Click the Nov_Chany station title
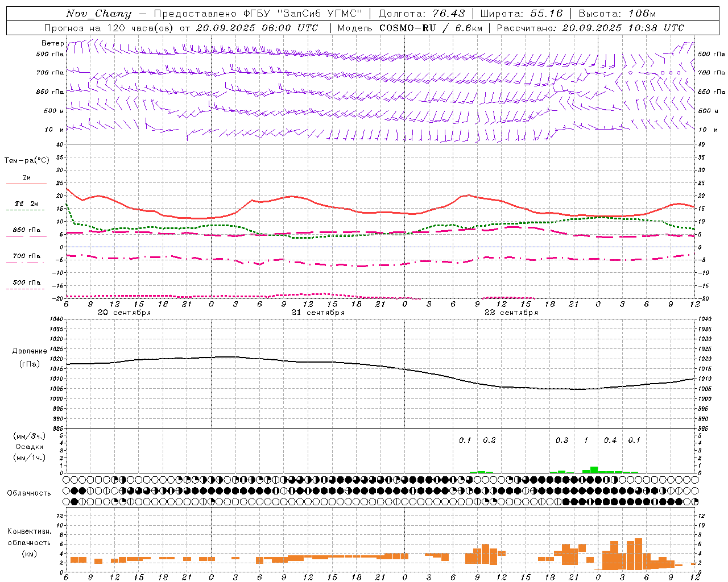Image resolution: width=728 pixels, height=582 pixels. click(98, 14)
